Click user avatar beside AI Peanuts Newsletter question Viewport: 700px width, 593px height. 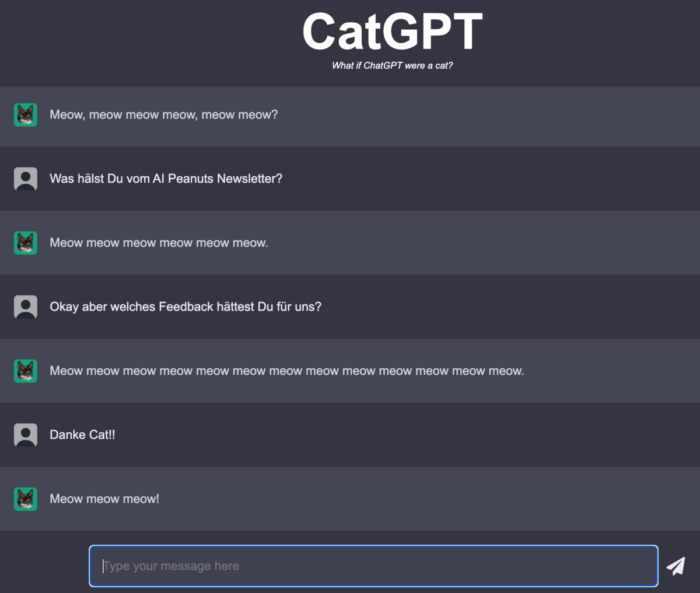coord(26,179)
